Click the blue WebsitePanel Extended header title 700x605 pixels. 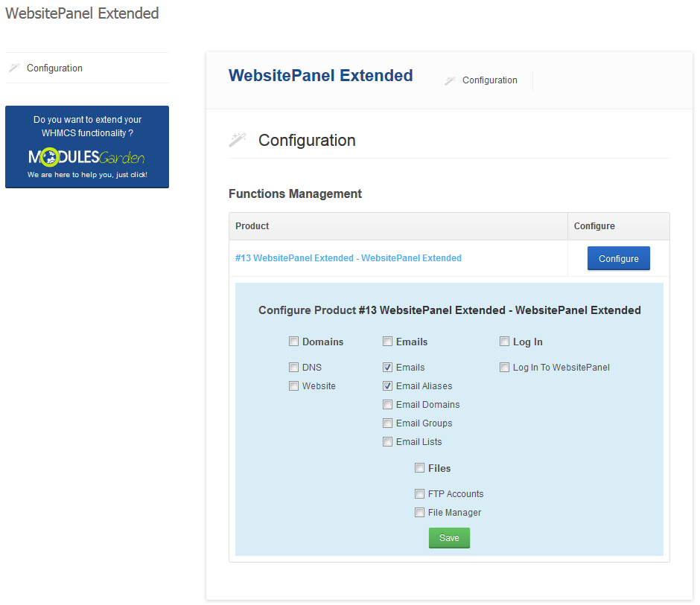pos(320,75)
